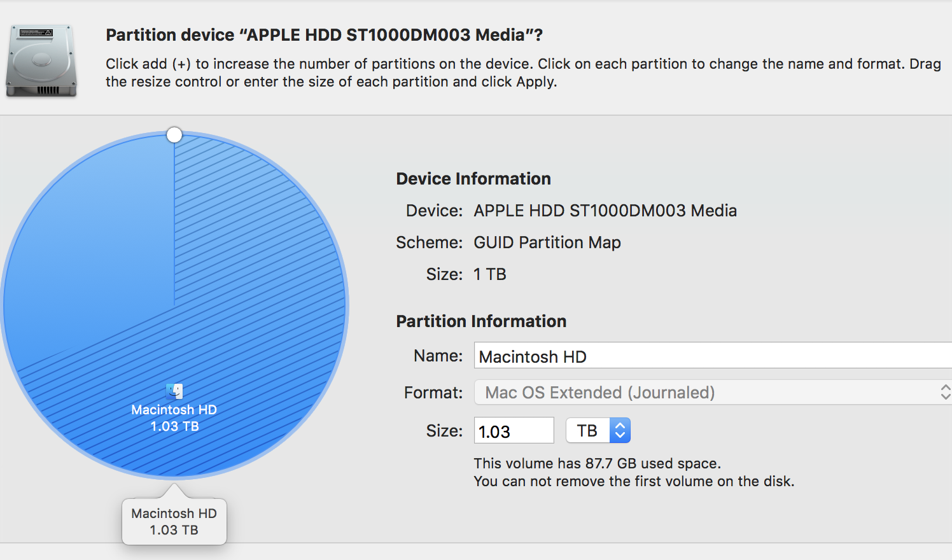Click the device size 1 TB value
The image size is (952, 560).
click(490, 274)
